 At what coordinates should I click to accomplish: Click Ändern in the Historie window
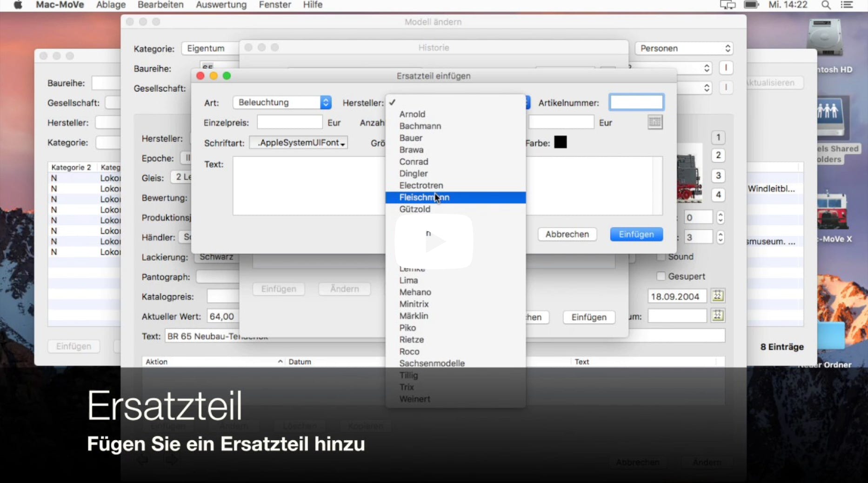[x=345, y=288]
